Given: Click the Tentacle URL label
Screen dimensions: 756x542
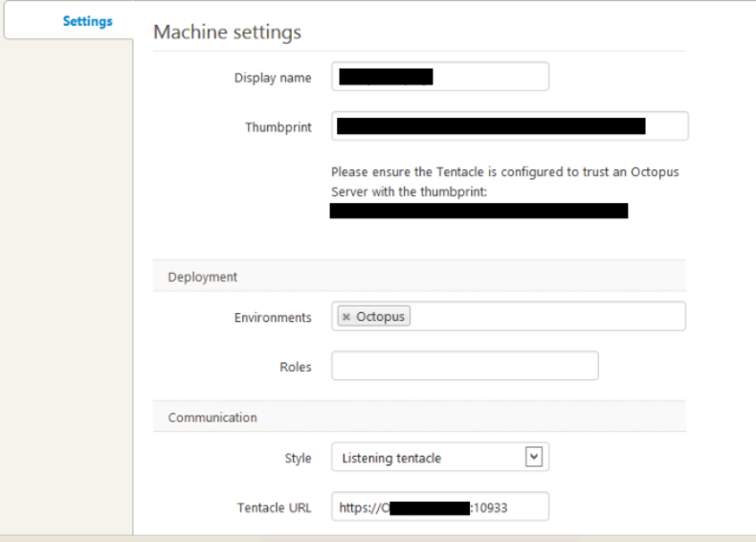Looking at the screenshot, I should coord(274,508).
